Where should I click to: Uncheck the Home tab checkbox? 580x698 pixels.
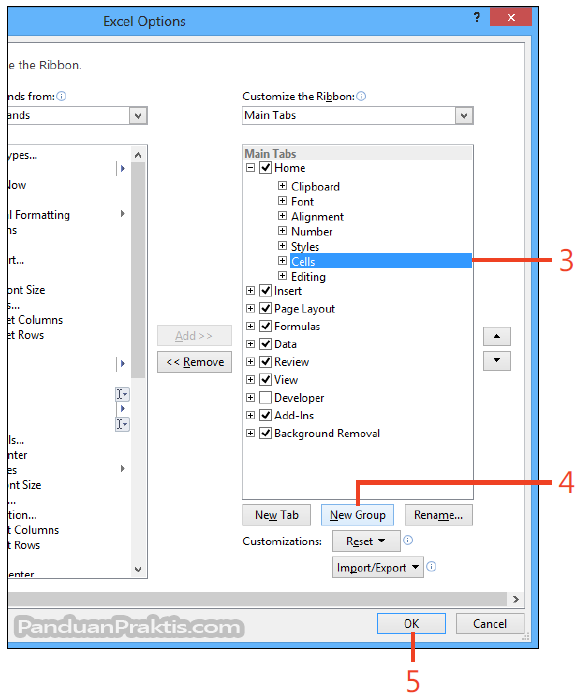click(x=266, y=167)
